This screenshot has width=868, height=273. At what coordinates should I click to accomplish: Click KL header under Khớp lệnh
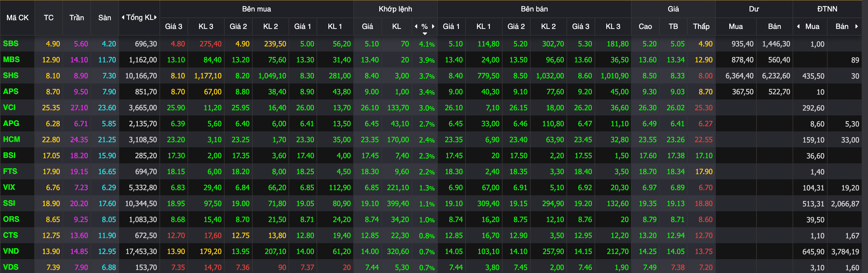point(396,26)
